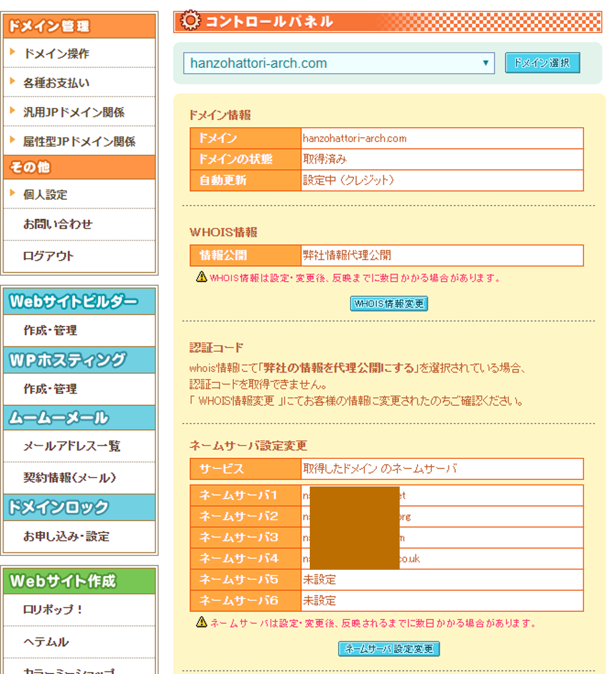The image size is (616, 674).
Task: Click the WHOIS情報変更 button
Action: (x=389, y=304)
